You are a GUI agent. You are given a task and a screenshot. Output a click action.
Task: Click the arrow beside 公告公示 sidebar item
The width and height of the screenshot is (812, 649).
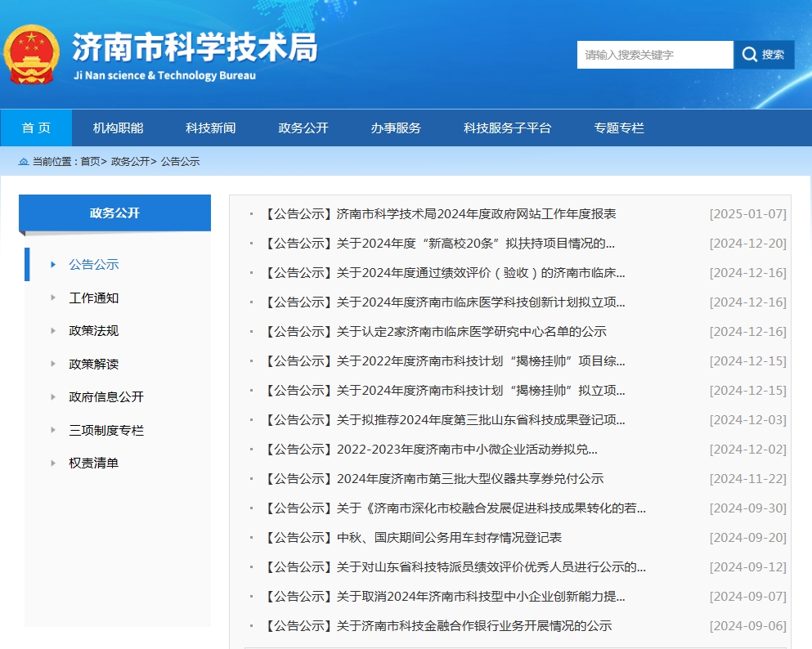pos(53,264)
